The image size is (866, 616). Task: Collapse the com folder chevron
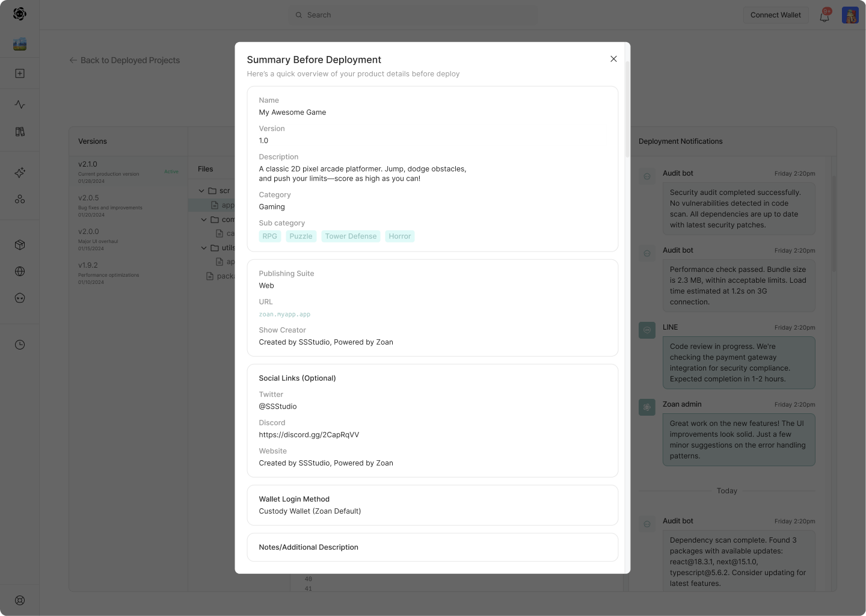pos(204,220)
